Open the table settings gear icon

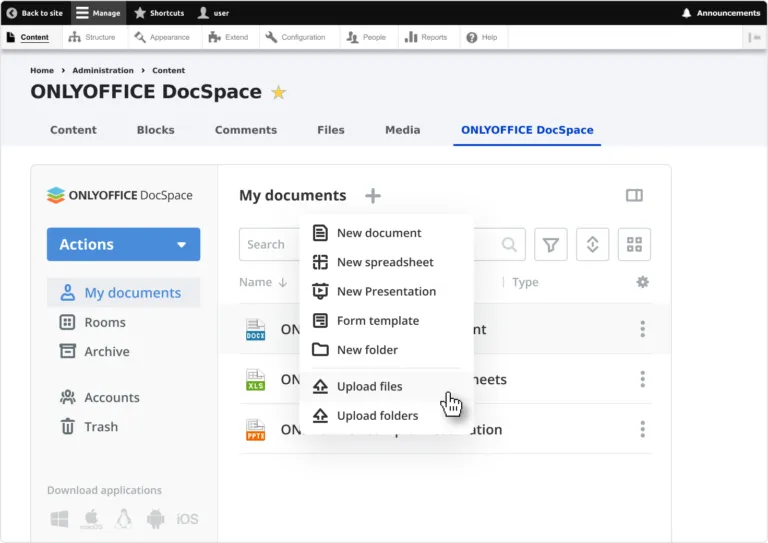643,282
